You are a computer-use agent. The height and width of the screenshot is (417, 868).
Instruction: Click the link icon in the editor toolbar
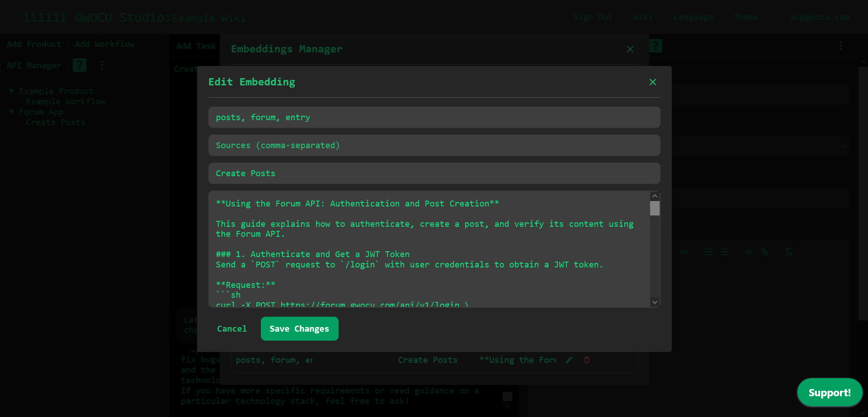(764, 252)
